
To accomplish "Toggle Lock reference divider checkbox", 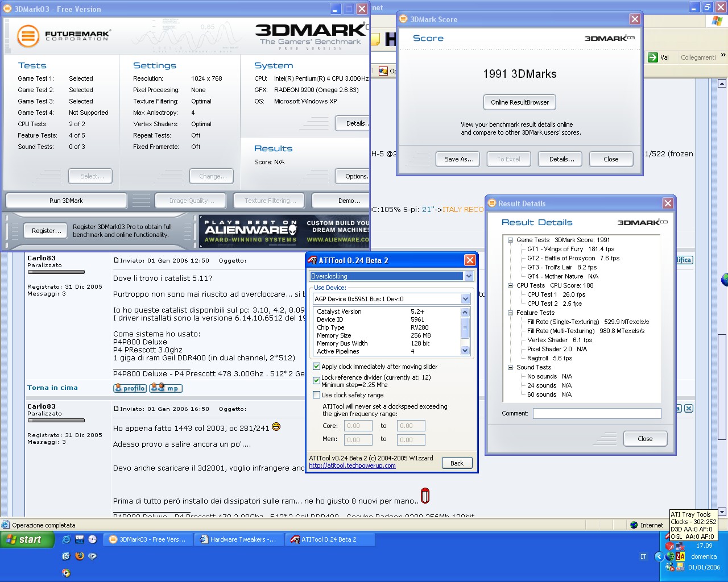I will [317, 381].
